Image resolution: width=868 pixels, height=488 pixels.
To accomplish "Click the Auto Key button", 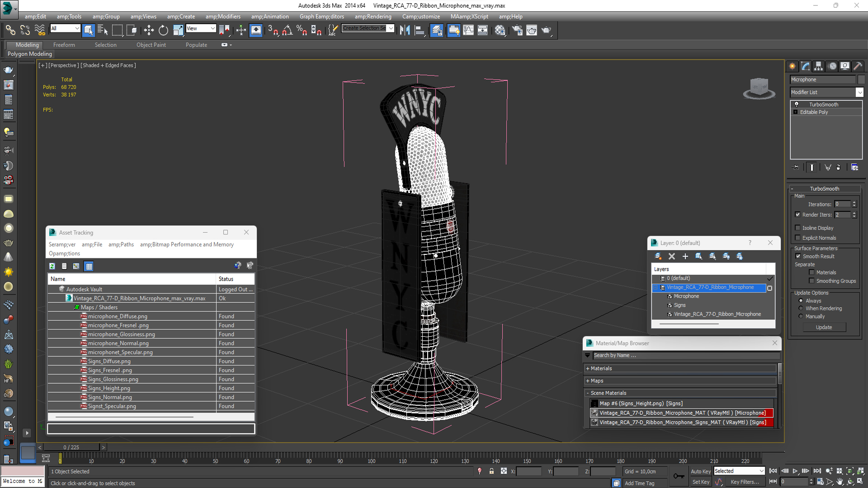I will coord(701,471).
